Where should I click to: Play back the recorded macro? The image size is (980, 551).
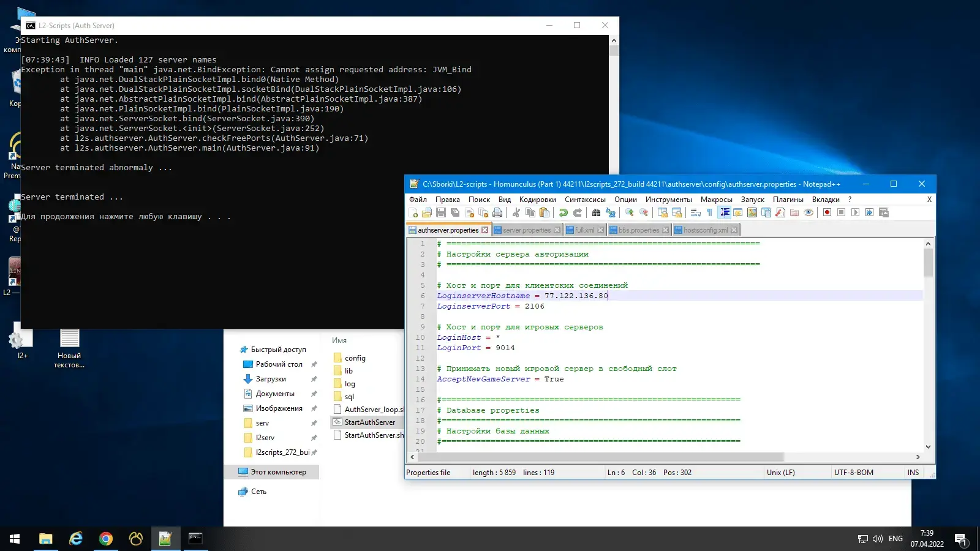click(x=856, y=212)
